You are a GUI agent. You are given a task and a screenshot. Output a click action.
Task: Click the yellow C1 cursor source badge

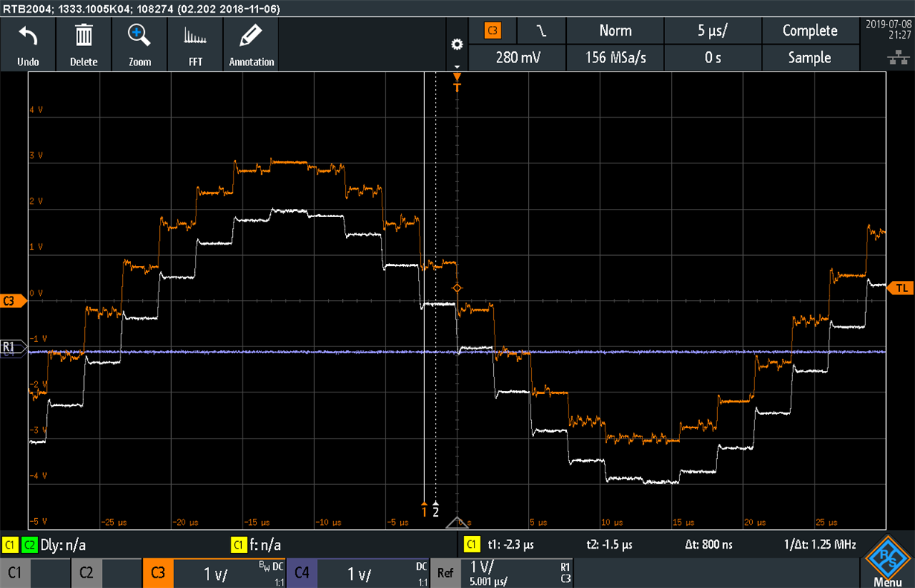pos(472,545)
